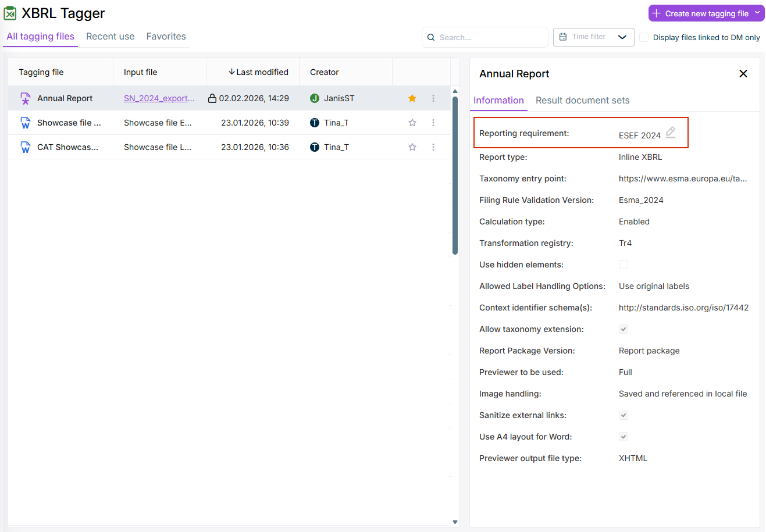
Task: Open Create new tagging file dropdown arrow
Action: [x=757, y=13]
